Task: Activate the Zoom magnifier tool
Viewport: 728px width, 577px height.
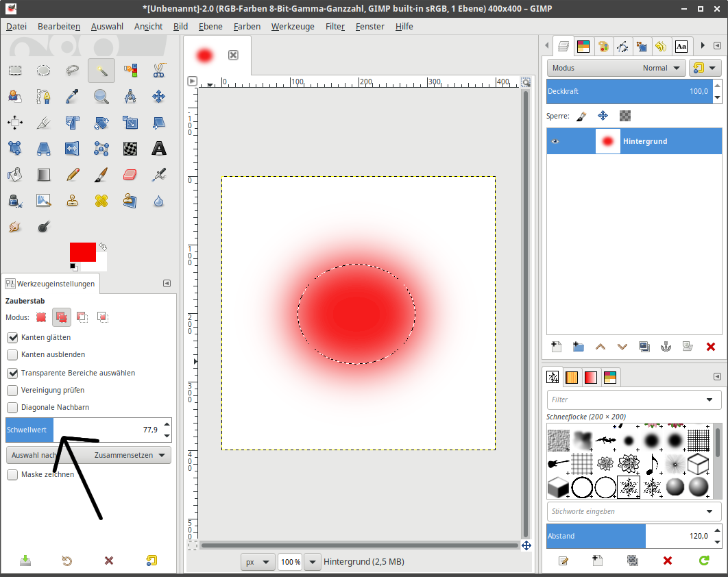Action: tap(101, 97)
